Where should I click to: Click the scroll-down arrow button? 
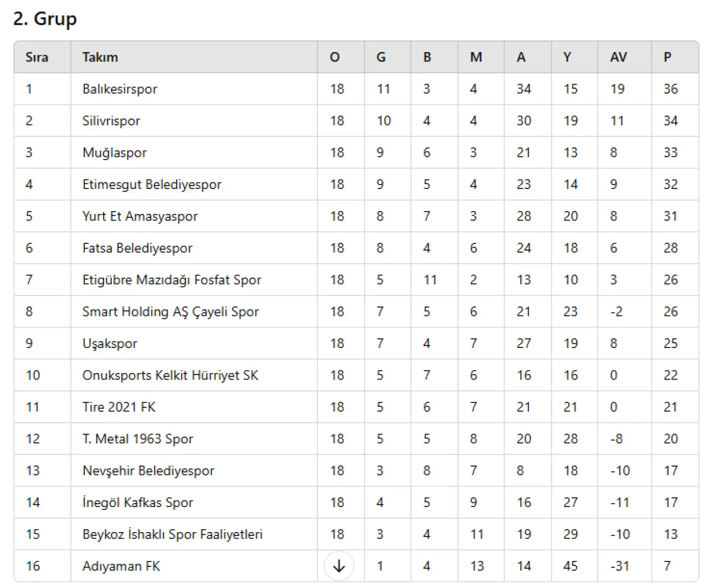click(338, 566)
